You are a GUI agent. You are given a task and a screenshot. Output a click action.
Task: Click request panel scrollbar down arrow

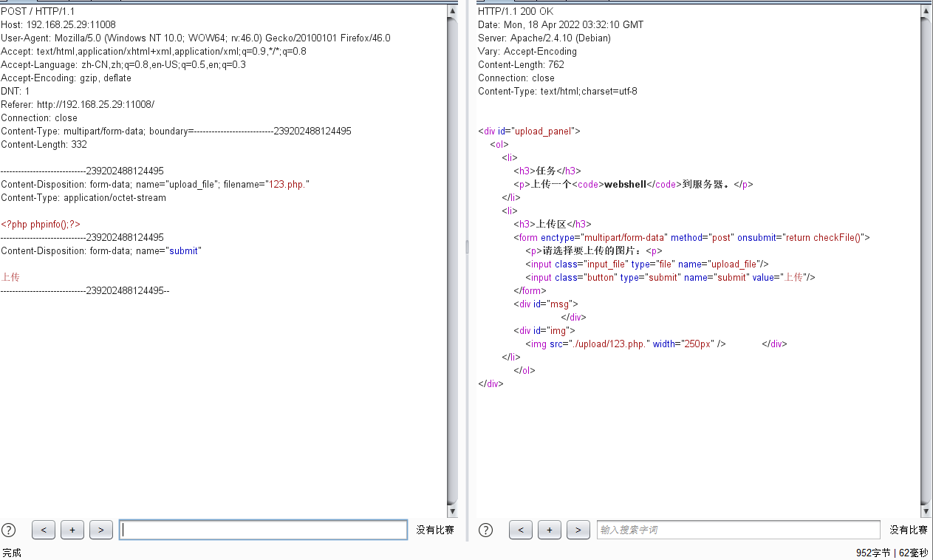click(452, 511)
